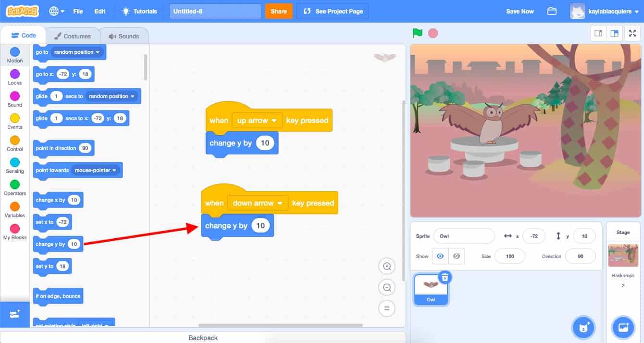644x343 pixels.
Task: Select the My Blocks category
Action: pos(15,232)
